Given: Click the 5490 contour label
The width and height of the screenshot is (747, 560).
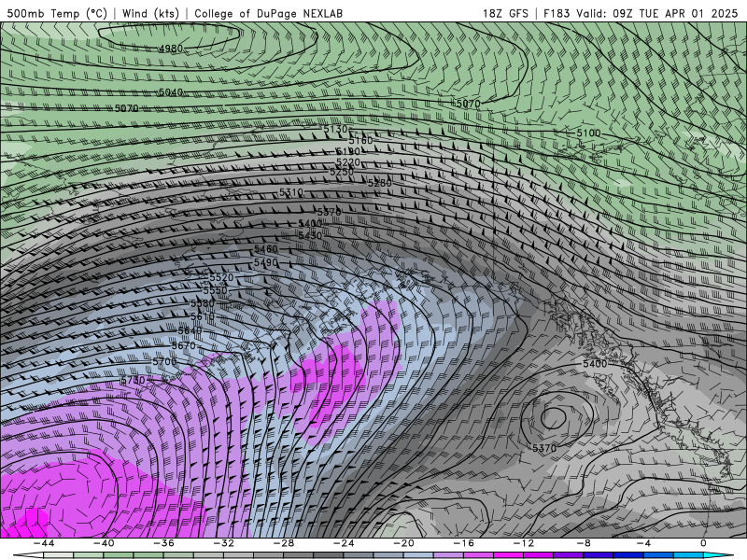Looking at the screenshot, I should pos(266,263).
